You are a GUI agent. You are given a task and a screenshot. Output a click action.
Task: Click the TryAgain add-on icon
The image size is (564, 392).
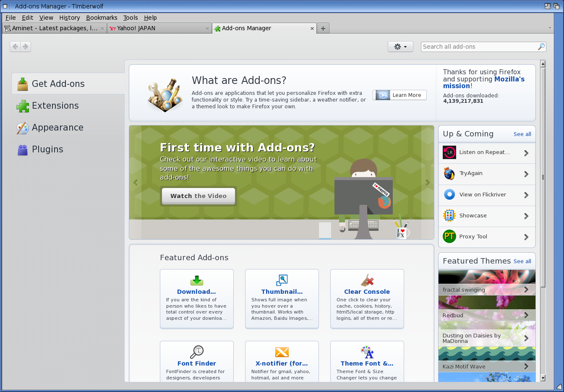click(x=449, y=173)
